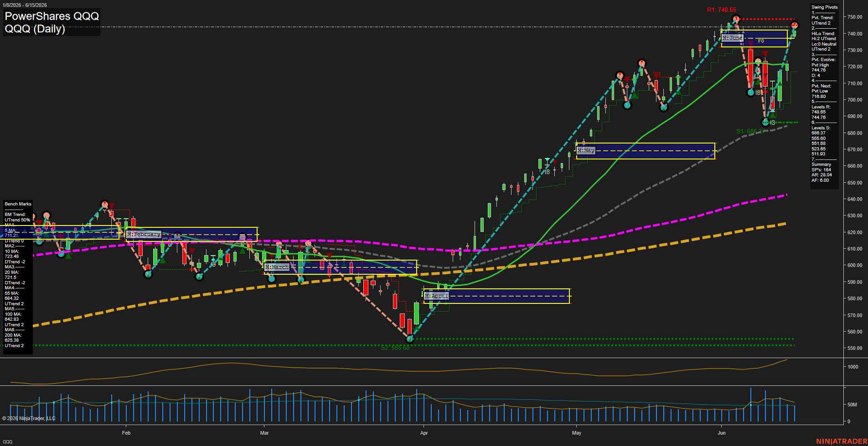Image resolution: width=868 pixels, height=446 pixels.
Task: Open the QQQ tab at the bottom-left
Action: coord(7,442)
